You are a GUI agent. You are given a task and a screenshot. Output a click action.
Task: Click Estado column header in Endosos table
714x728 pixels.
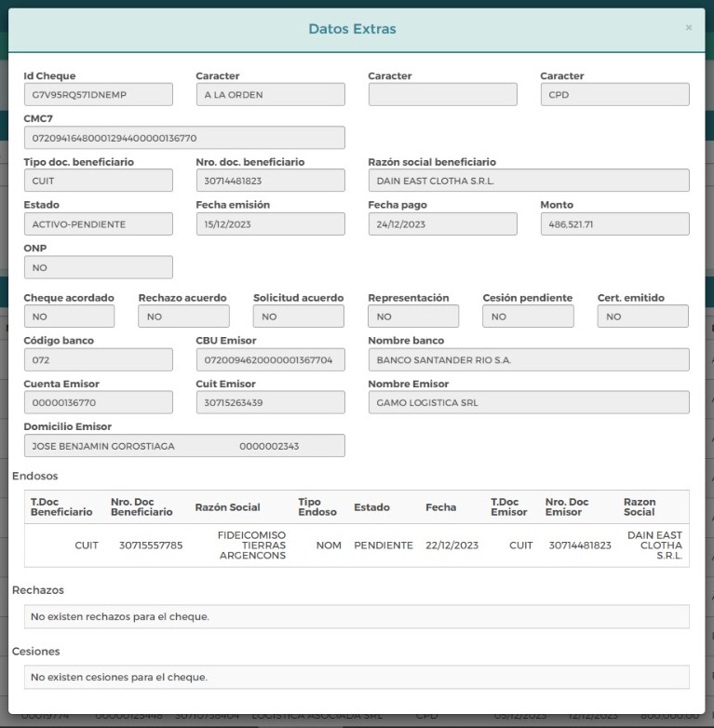pos(371,507)
